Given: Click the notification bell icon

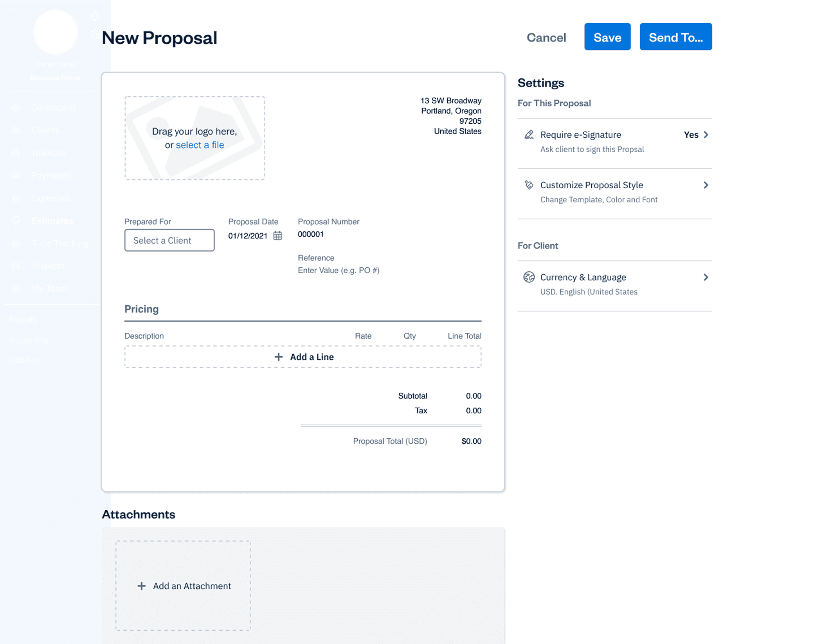Looking at the screenshot, I should coord(95,16).
